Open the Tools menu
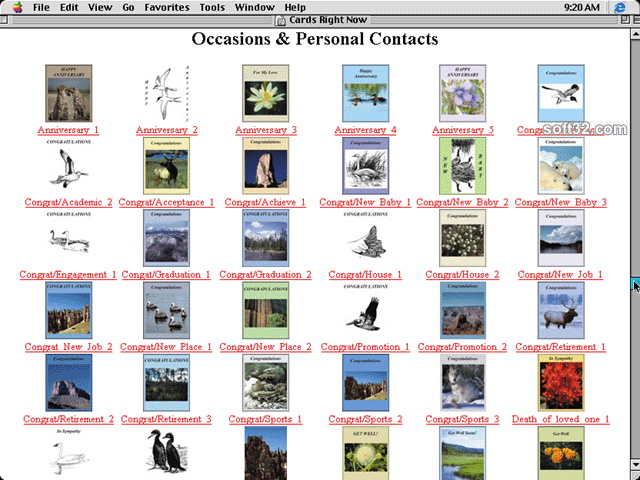Image resolution: width=640 pixels, height=480 pixels. (x=212, y=7)
